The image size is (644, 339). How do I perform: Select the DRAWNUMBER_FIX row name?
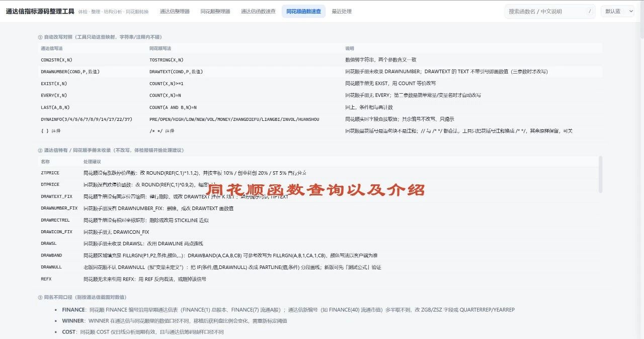point(59,208)
